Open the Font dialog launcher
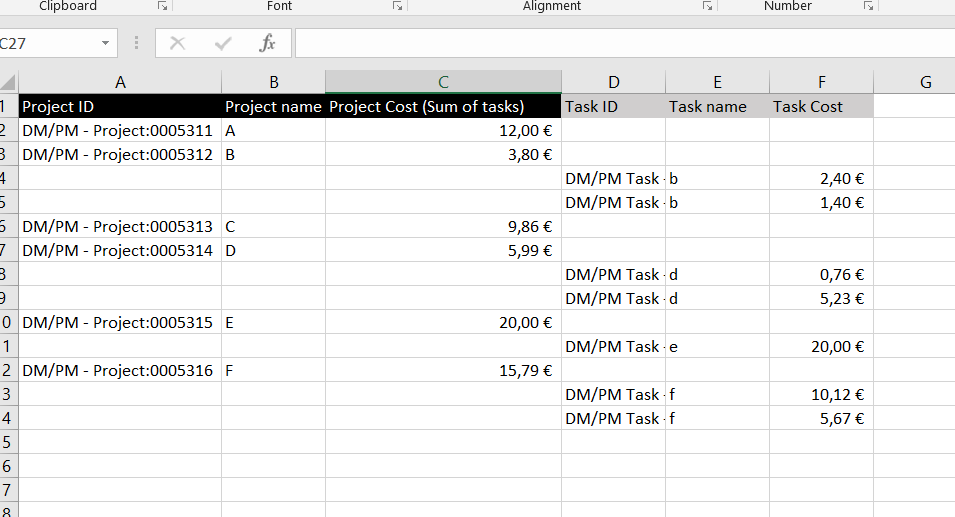Screen dimensions: 955x517 [397, 6]
